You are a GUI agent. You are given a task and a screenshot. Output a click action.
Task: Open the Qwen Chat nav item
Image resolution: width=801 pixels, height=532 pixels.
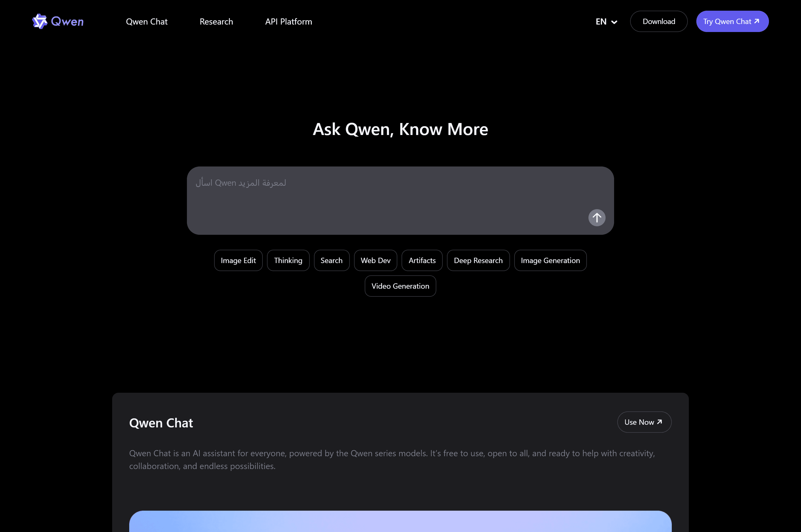click(147, 22)
